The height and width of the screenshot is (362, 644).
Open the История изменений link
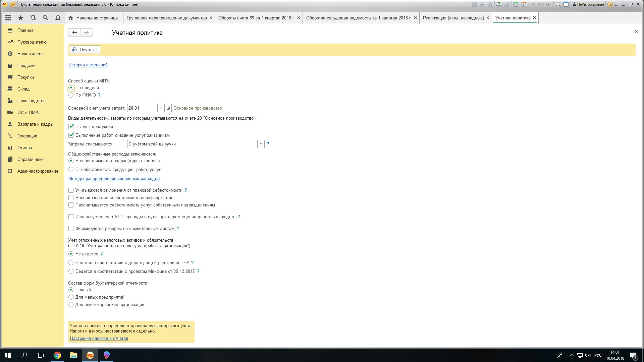88,65
